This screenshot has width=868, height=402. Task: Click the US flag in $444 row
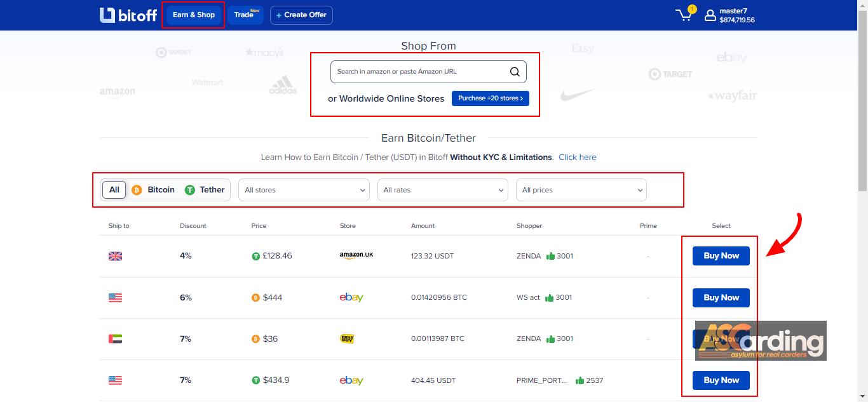[115, 298]
